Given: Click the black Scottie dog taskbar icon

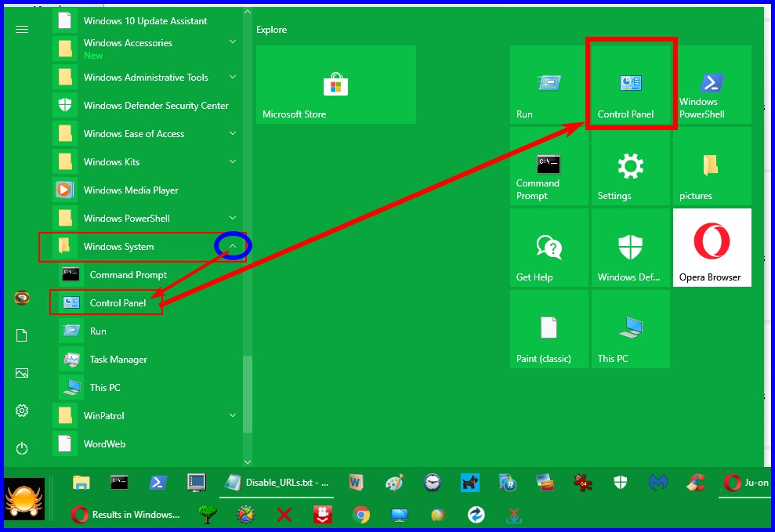Looking at the screenshot, I should [x=470, y=483].
